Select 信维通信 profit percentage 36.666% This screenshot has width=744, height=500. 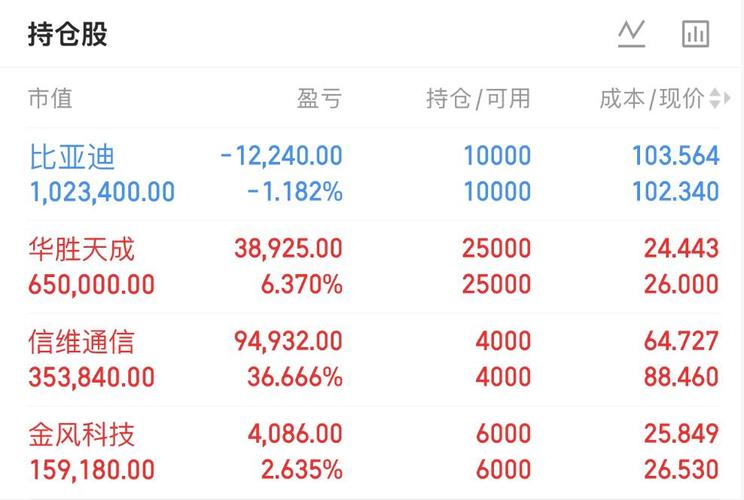pos(295,377)
